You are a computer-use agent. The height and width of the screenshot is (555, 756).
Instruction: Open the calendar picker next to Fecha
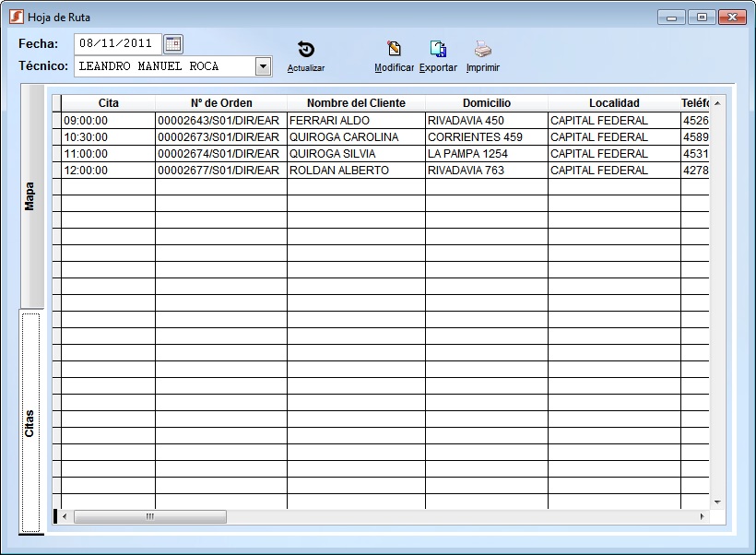pyautogui.click(x=173, y=43)
